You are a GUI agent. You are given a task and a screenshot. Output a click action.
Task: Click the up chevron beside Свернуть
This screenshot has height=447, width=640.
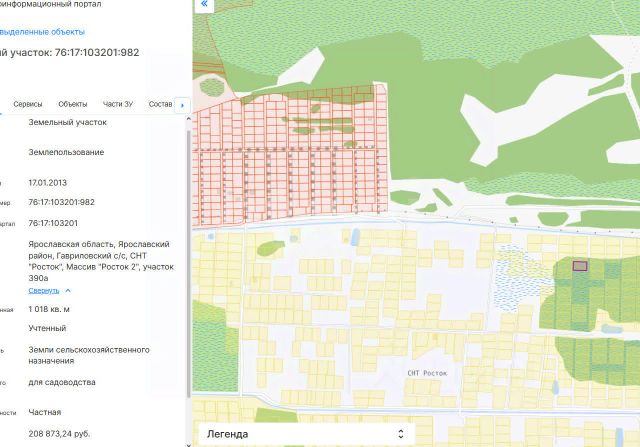(x=68, y=291)
